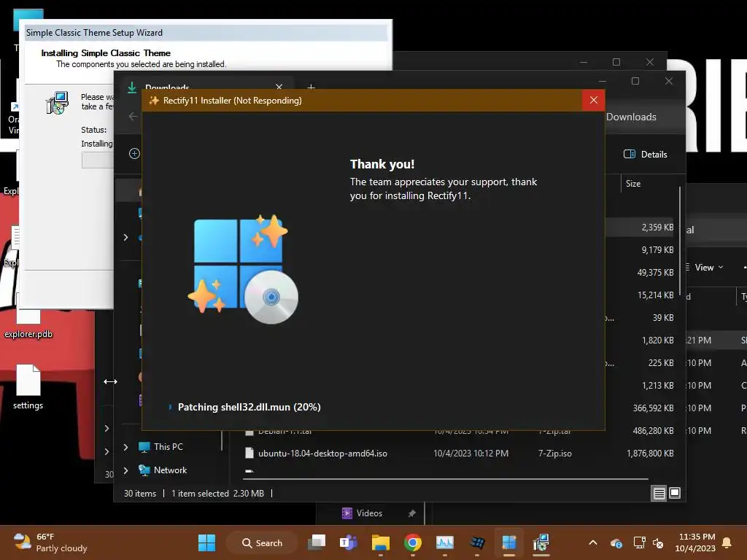
Task: Click the 366,592 KB size cell
Action: coord(653,408)
